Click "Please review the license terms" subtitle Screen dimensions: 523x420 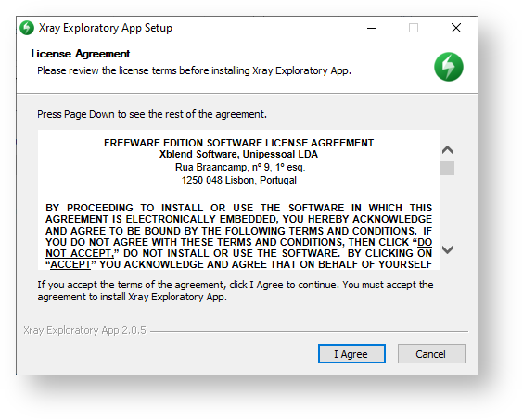(194, 70)
